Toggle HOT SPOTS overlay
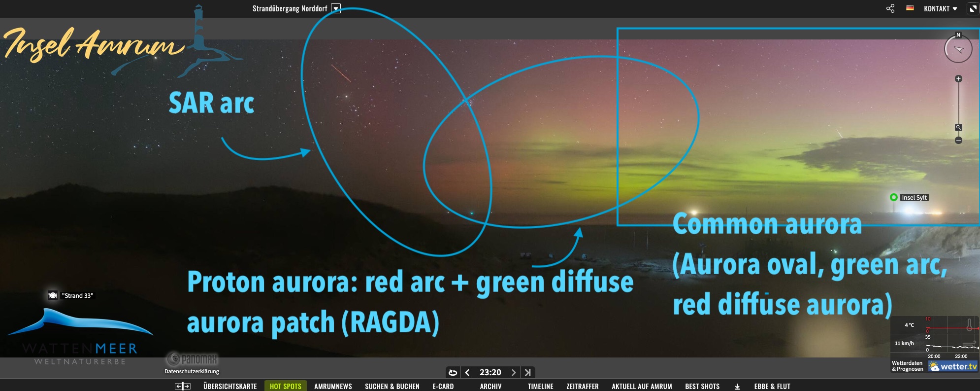Image resolution: width=980 pixels, height=391 pixels. [286, 386]
